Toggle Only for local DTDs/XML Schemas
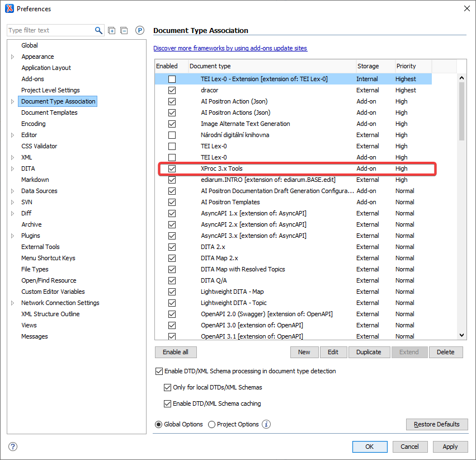The height and width of the screenshot is (460, 476). point(167,387)
